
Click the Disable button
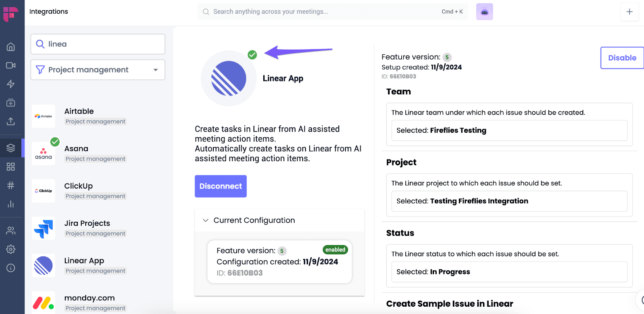pyautogui.click(x=622, y=58)
